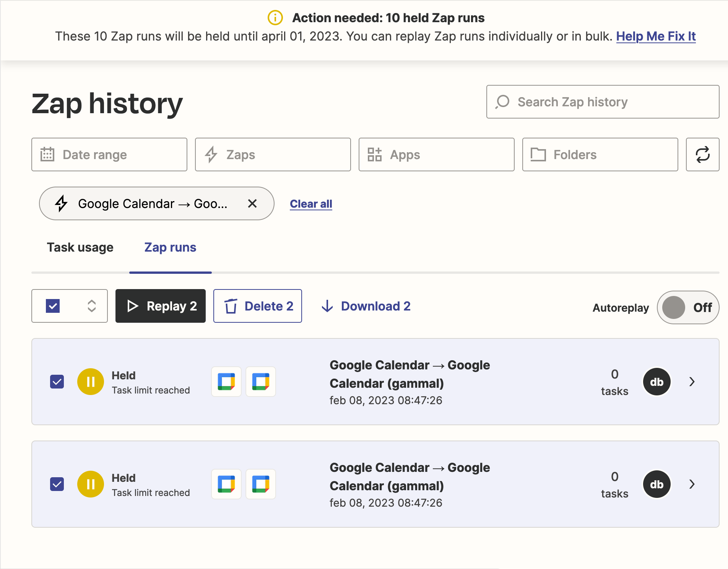Click first run's Task limit reached text
The image size is (728, 569).
coord(151,390)
